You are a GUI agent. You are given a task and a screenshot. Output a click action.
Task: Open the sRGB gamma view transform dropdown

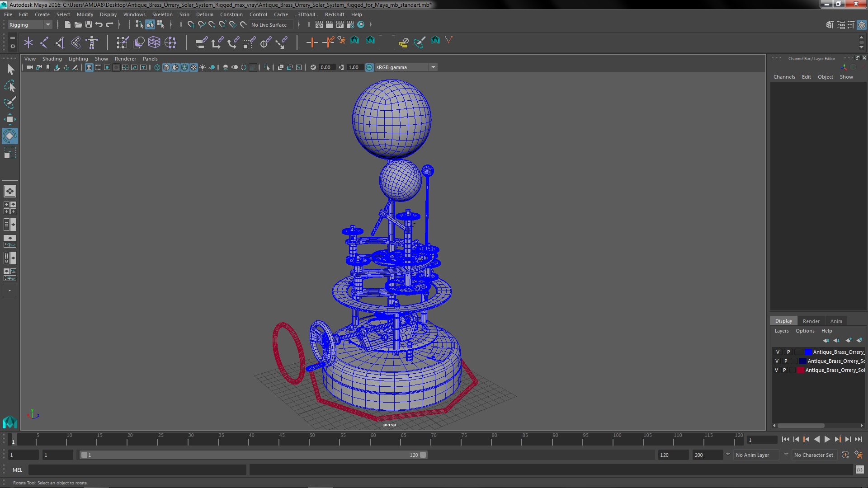pos(406,67)
